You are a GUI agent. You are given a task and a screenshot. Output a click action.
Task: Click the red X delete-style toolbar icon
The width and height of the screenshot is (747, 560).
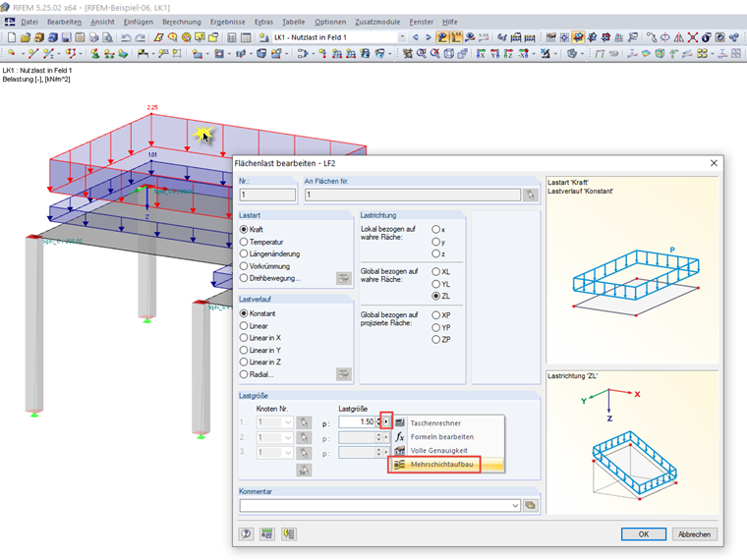tap(692, 37)
